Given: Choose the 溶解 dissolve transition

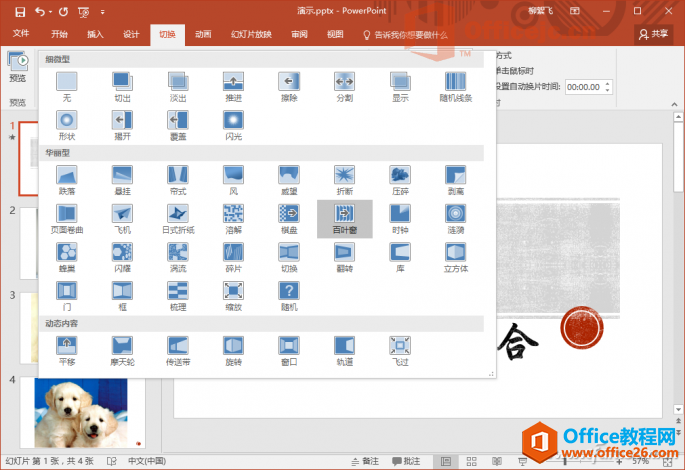Looking at the screenshot, I should click(x=233, y=219).
